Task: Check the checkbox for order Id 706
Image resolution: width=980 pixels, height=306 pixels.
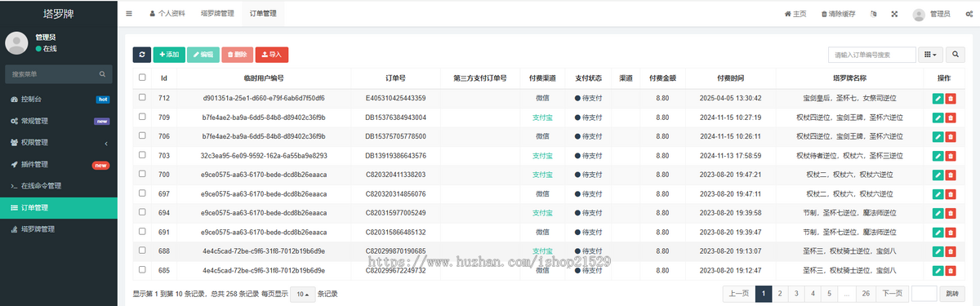Action: 142,136
